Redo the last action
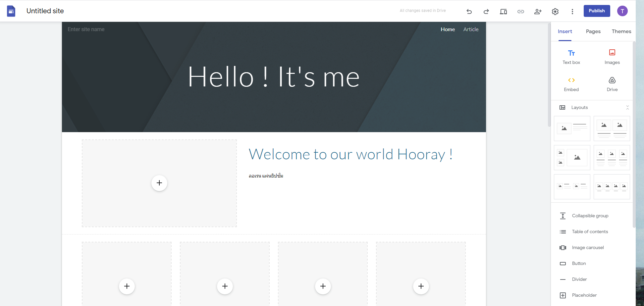644x306 pixels. pyautogui.click(x=486, y=11)
